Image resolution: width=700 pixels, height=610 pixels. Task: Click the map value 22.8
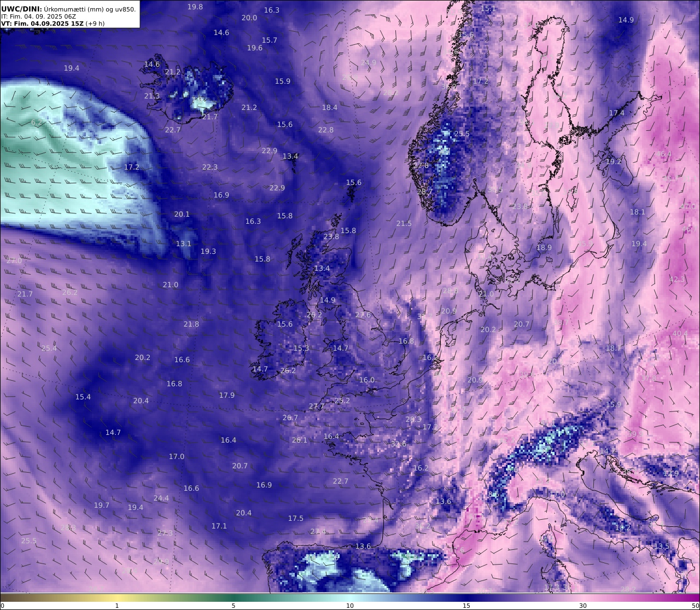(326, 130)
